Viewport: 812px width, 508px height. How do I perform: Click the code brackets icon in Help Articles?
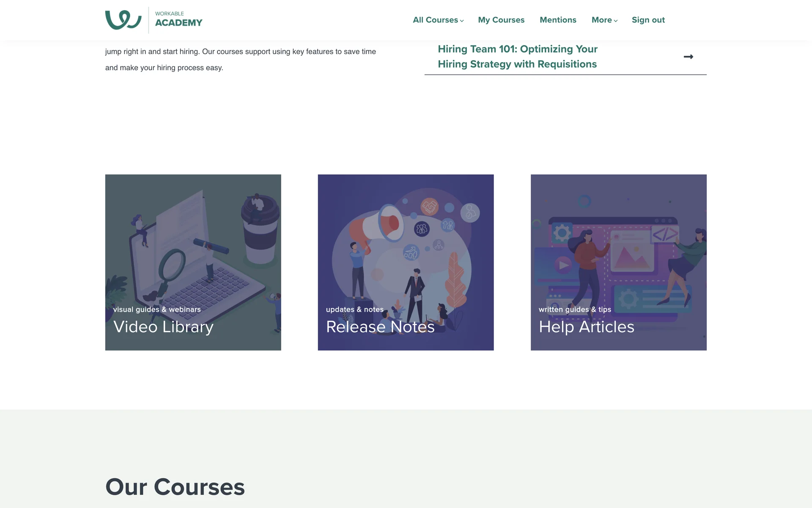tap(665, 234)
